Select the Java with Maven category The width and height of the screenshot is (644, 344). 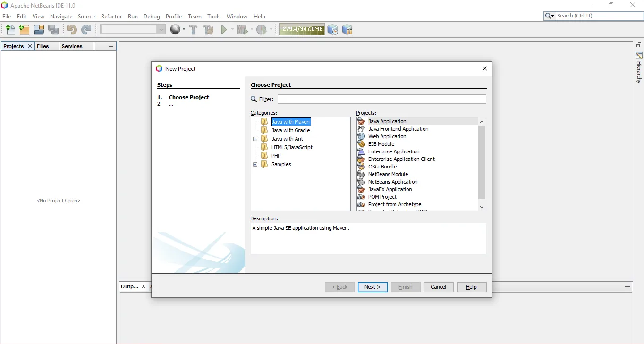point(291,122)
